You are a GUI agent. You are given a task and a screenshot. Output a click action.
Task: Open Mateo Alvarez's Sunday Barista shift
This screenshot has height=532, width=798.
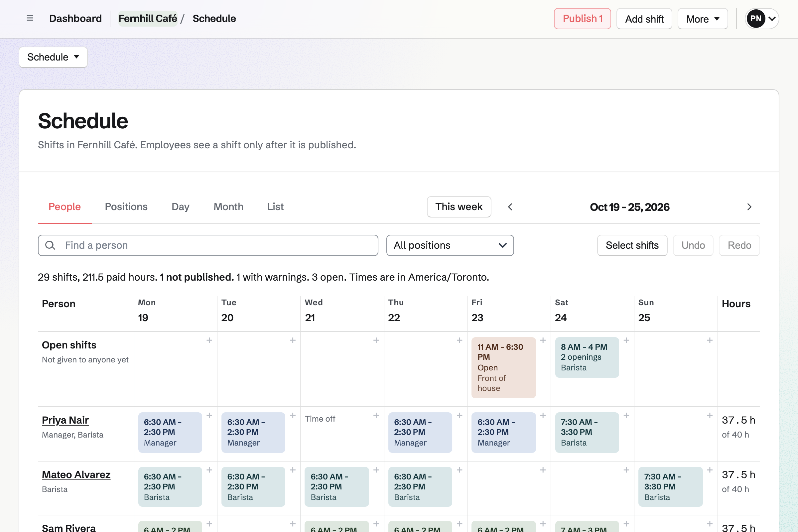(x=670, y=487)
